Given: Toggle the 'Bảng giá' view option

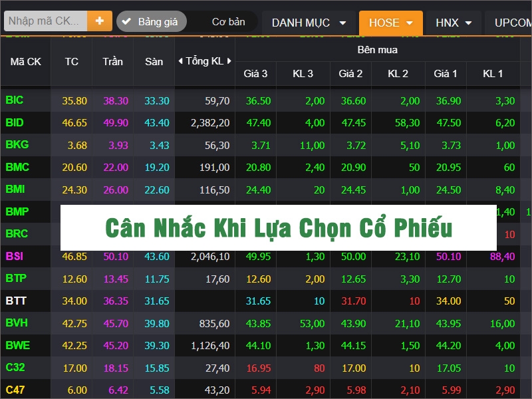Looking at the screenshot, I should (x=152, y=22).
